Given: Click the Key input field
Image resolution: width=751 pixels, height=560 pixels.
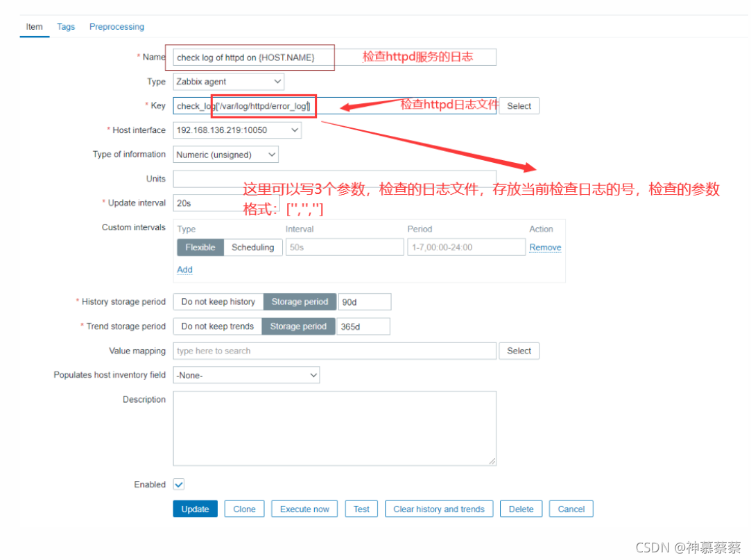Looking at the screenshot, I should click(334, 106).
